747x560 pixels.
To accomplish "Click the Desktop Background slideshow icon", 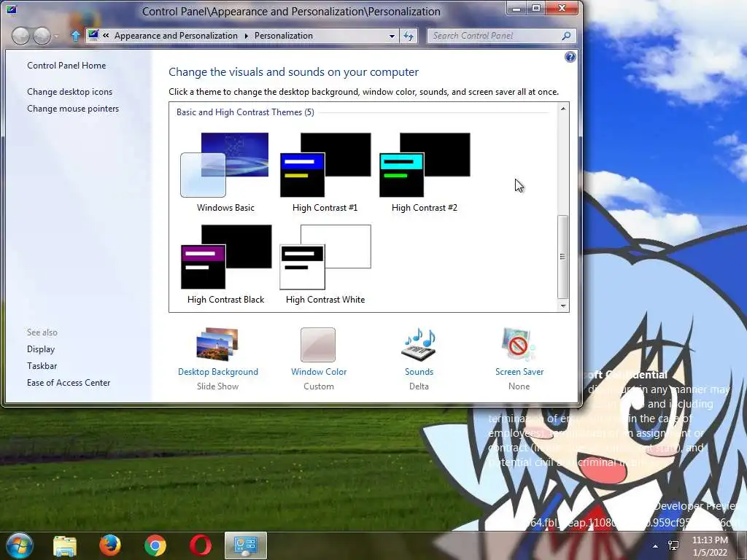I will (x=217, y=344).
